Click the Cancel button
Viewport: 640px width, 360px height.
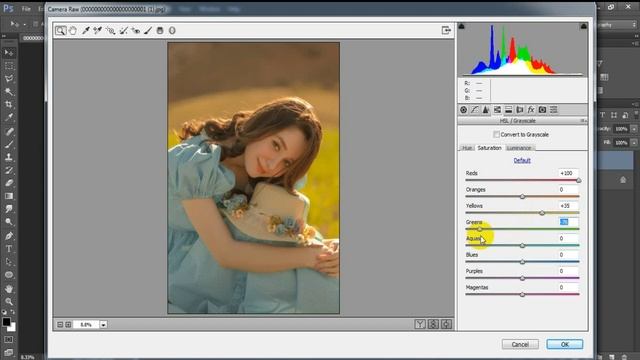520,344
